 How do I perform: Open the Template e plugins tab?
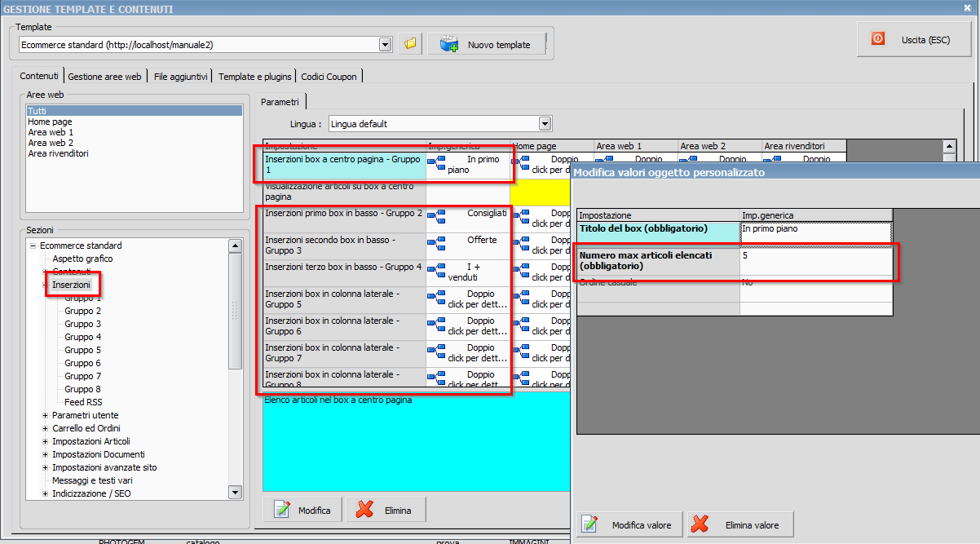click(x=254, y=77)
